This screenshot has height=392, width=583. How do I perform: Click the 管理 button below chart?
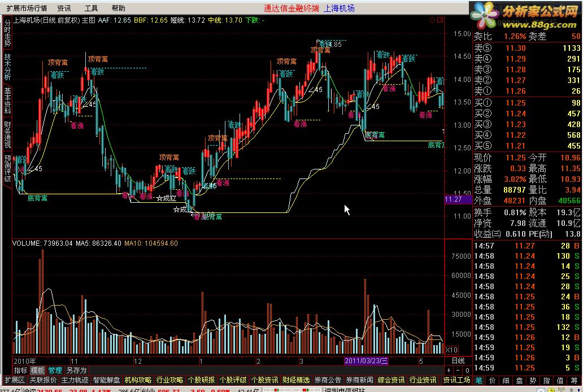click(55, 371)
